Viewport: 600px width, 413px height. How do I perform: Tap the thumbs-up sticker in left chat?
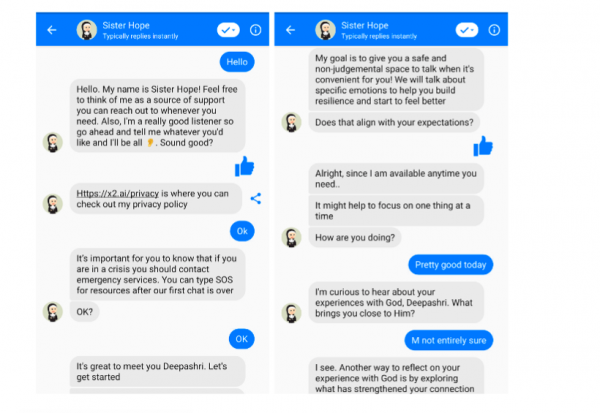pyautogui.click(x=244, y=166)
